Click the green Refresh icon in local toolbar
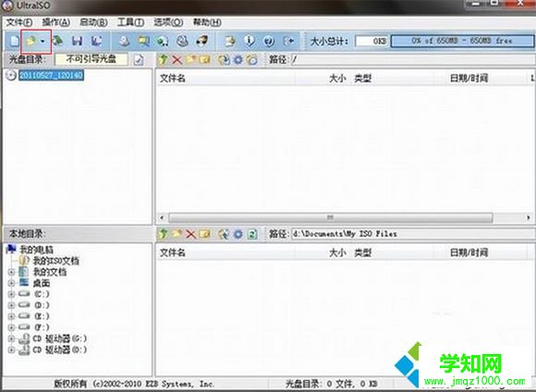This screenshot has height=392, width=536. coord(252,234)
